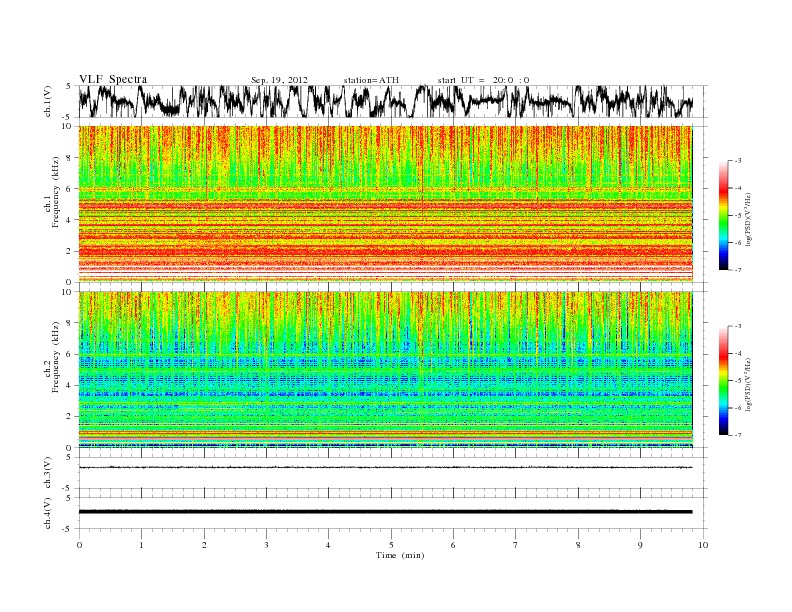Image resolution: width=792 pixels, height=612 pixels.
Task: Click the 'station=ATH' label
Action: tap(371, 80)
